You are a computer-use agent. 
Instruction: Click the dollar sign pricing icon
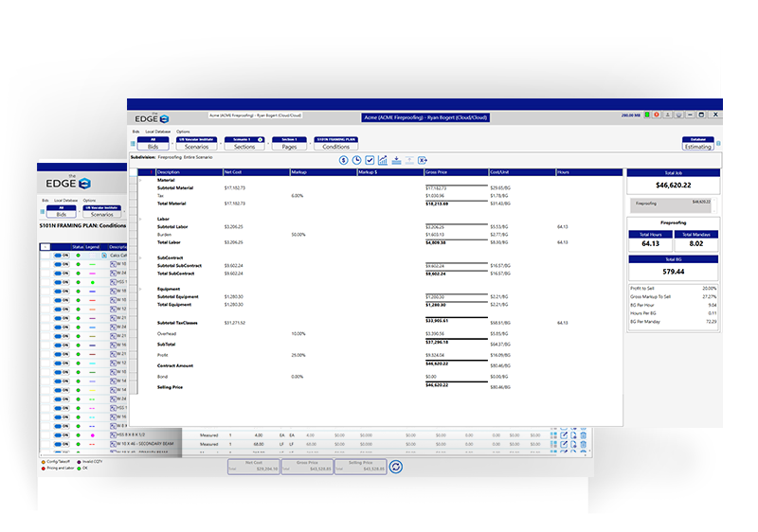343,160
